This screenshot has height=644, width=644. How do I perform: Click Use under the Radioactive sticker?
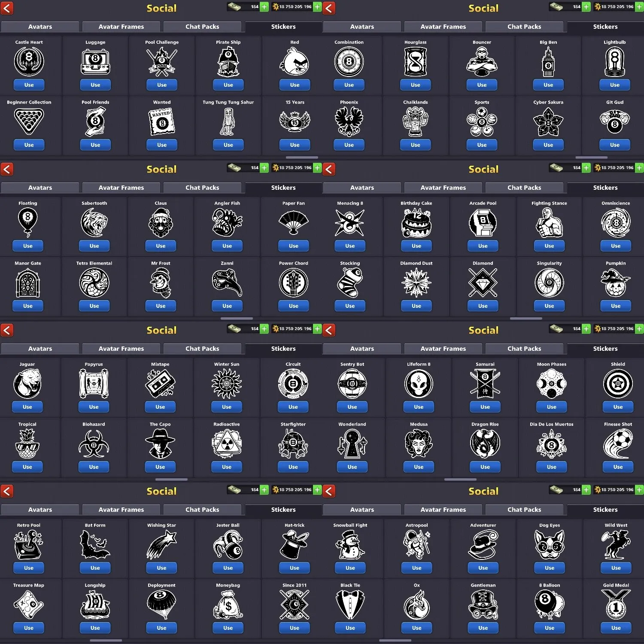point(227,467)
